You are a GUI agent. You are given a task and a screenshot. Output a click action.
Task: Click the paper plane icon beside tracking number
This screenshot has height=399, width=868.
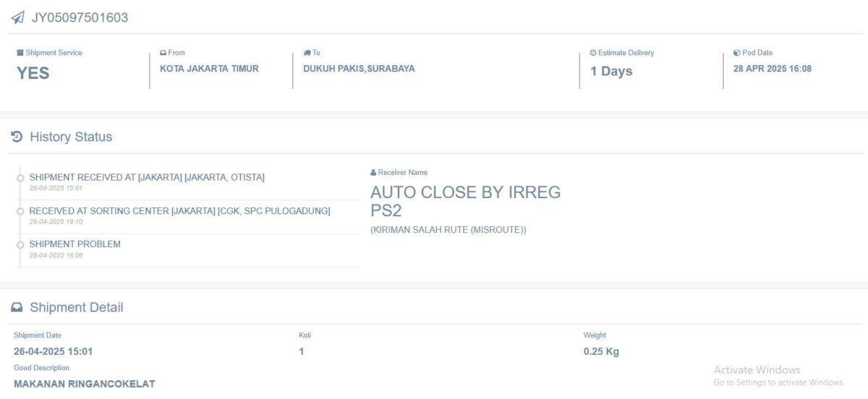pyautogui.click(x=17, y=17)
